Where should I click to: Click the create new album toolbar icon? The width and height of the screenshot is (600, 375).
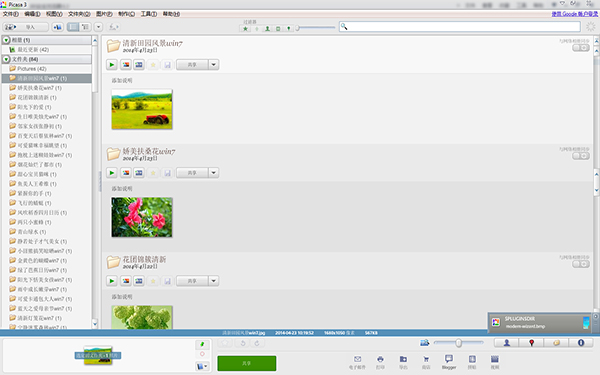[58, 27]
